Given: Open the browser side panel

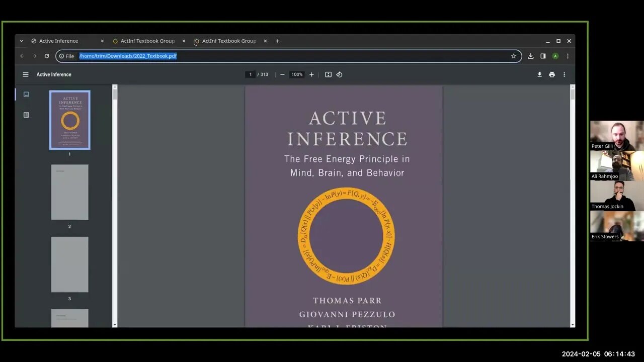Looking at the screenshot, I should point(543,56).
